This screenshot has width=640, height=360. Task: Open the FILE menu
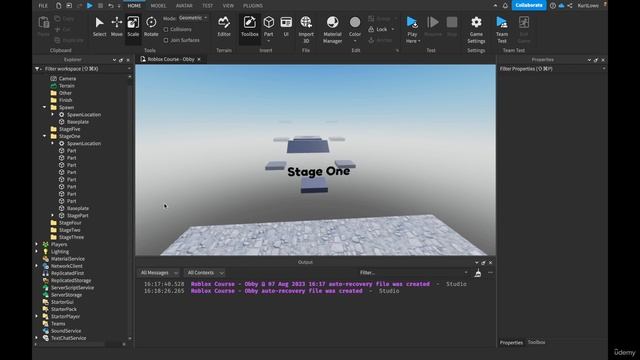[43, 6]
